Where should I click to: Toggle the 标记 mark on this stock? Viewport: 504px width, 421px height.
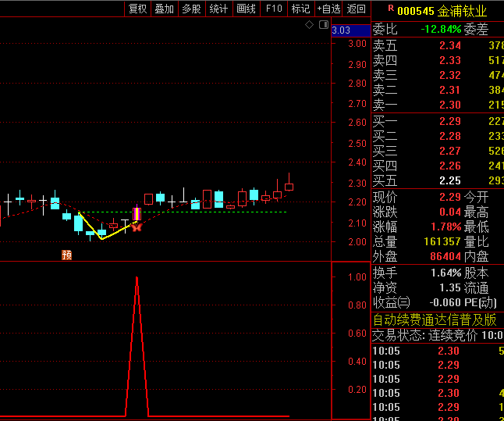point(300,9)
